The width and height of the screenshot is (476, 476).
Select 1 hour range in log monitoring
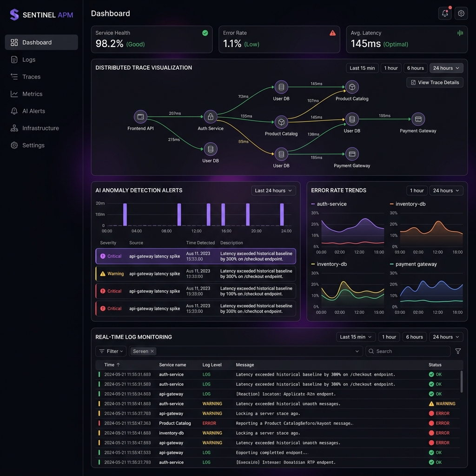coord(389,337)
